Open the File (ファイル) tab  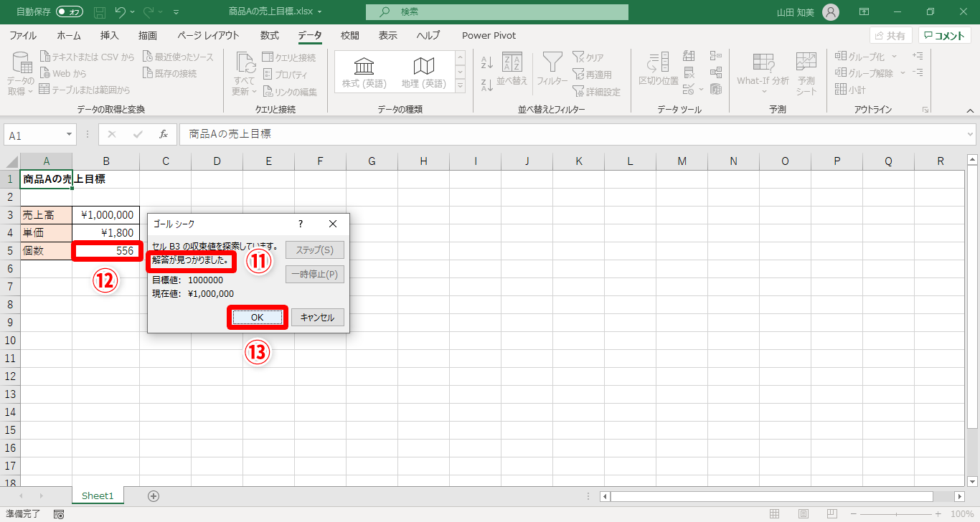pos(23,36)
